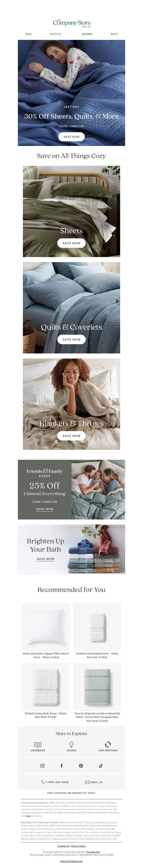143x868 pixels.
Task: Open The Company Store logo
Action: click(72, 23)
